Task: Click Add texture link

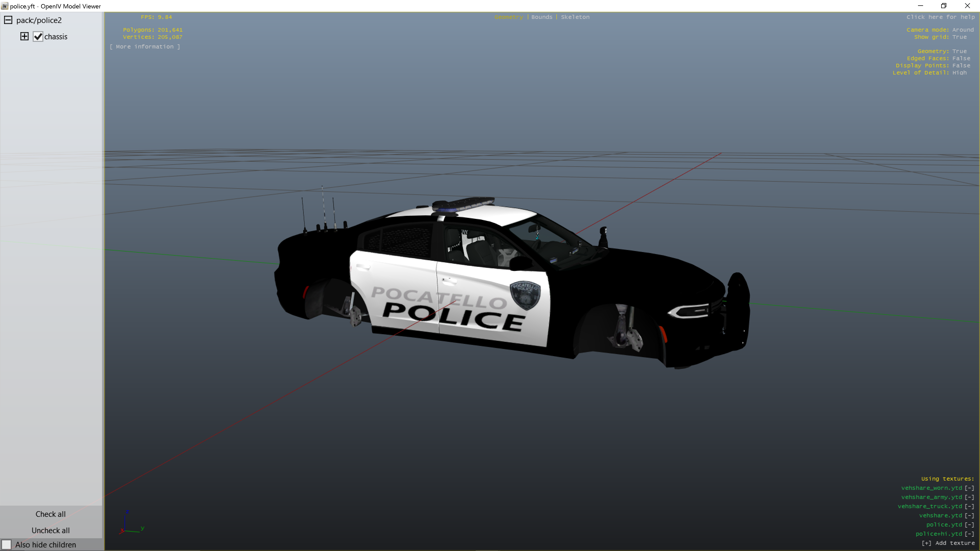Action: [948, 543]
